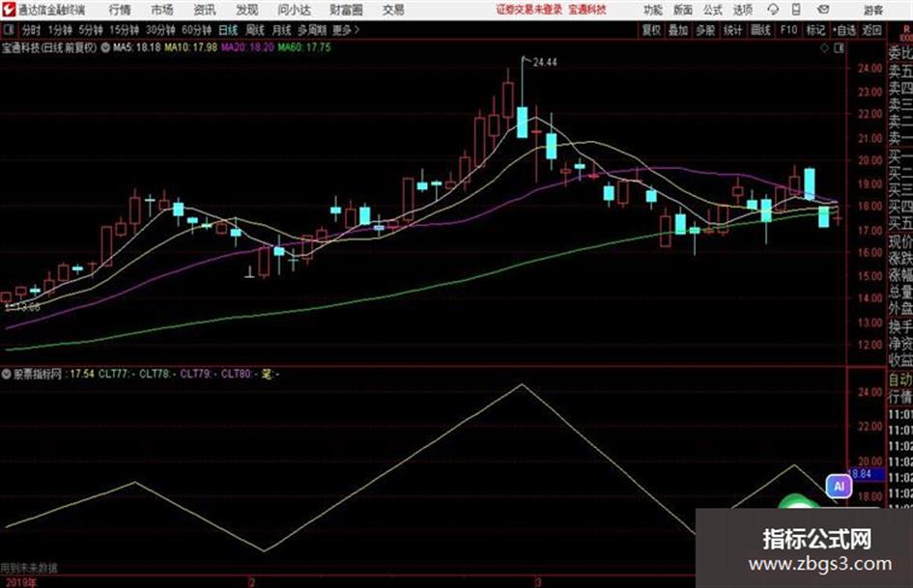Click the customer service headset icon
The height and width of the screenshot is (588, 913).
[773, 10]
